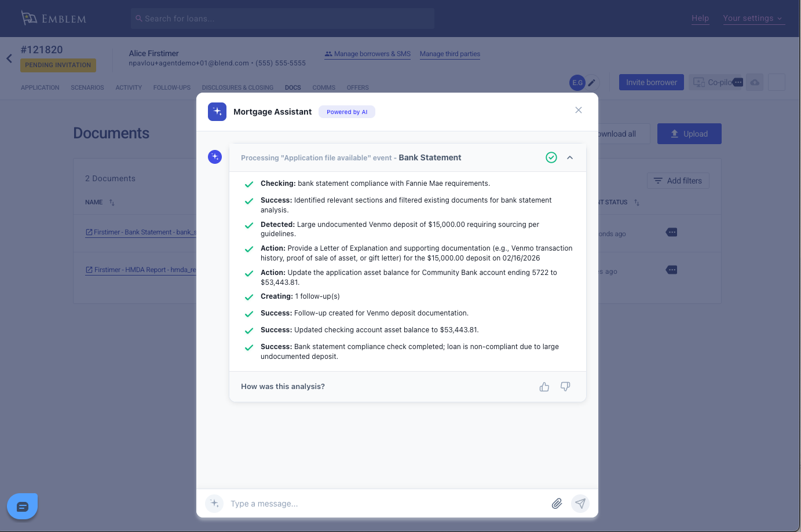Click comment icon on Bank Statement row
The height and width of the screenshot is (532, 801).
[672, 232]
